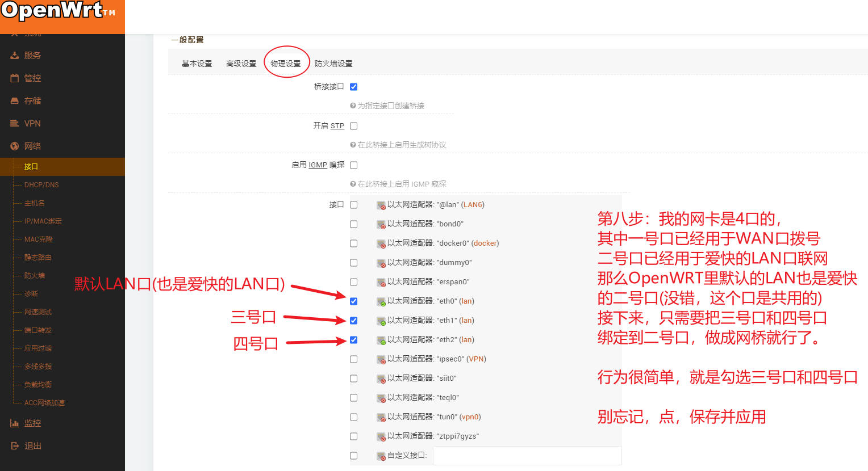868x471 pixels.
Task: Toggle the eth1 (lan) interface checkbox
Action: (353, 321)
